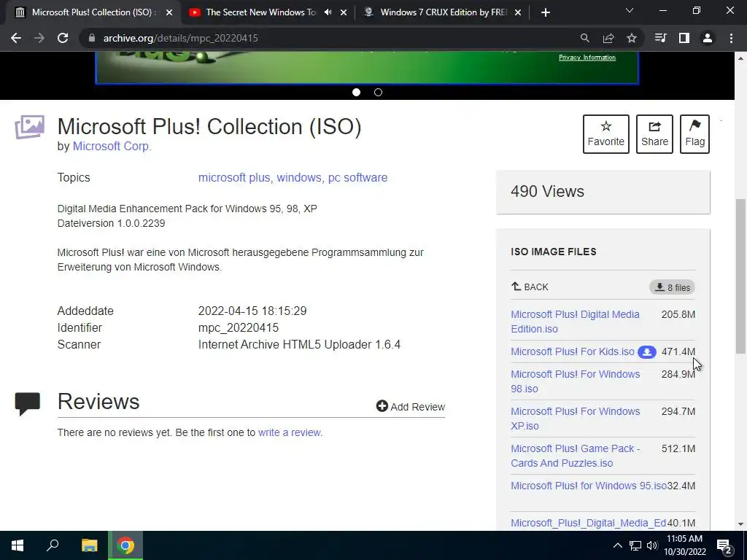Click the Chrome taskbar icon

coord(125,545)
